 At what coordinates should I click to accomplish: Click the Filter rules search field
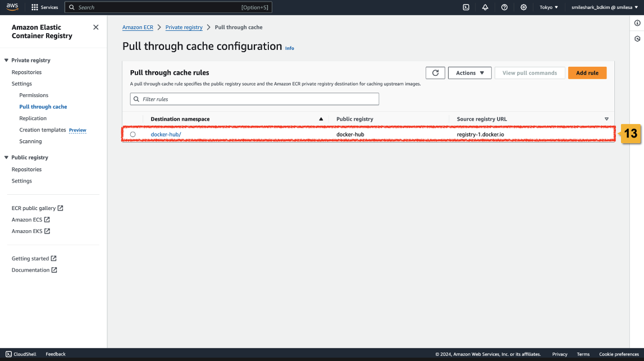[254, 99]
